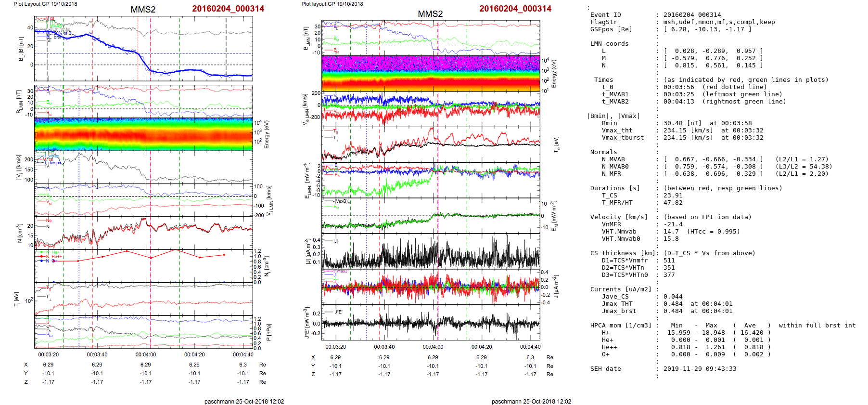Select the 00:03:40 time tick under right plot
Image resolution: width=868 pixels, height=405 pixels.
point(384,347)
